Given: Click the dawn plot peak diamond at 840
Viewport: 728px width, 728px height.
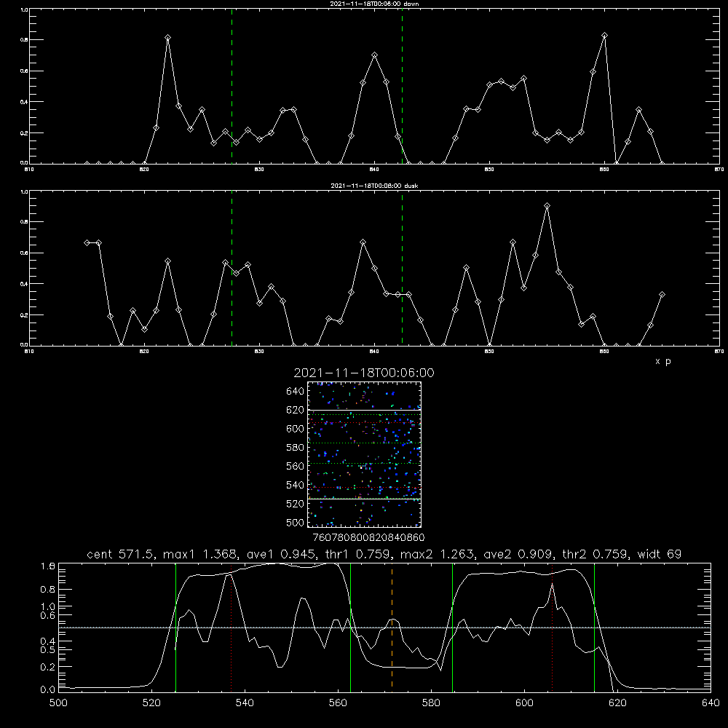Looking at the screenshot, I should pyautogui.click(x=375, y=55).
